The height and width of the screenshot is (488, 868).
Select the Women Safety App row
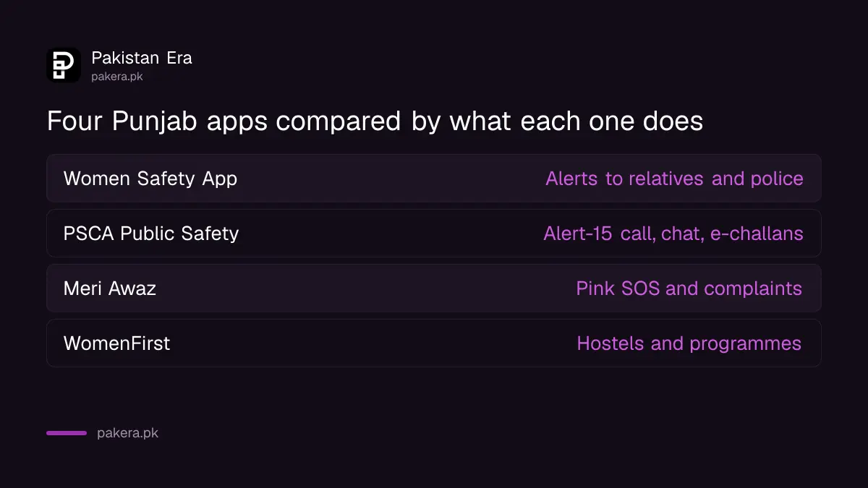[x=434, y=178]
